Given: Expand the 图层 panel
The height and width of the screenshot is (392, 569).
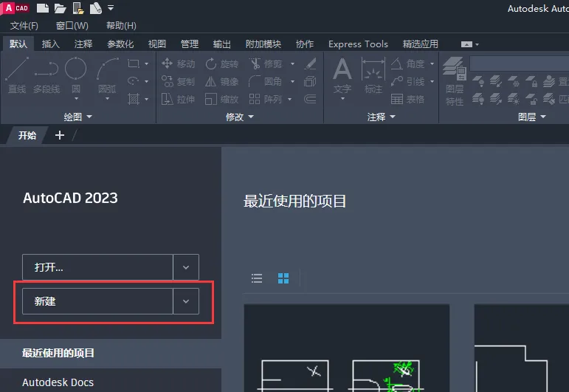Looking at the screenshot, I should tap(532, 117).
